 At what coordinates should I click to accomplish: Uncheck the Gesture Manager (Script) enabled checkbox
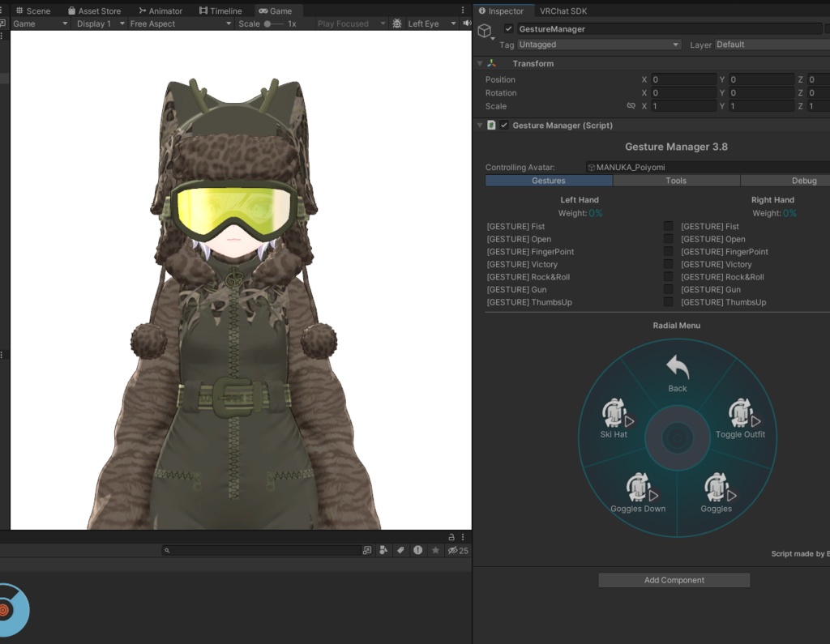coord(504,126)
